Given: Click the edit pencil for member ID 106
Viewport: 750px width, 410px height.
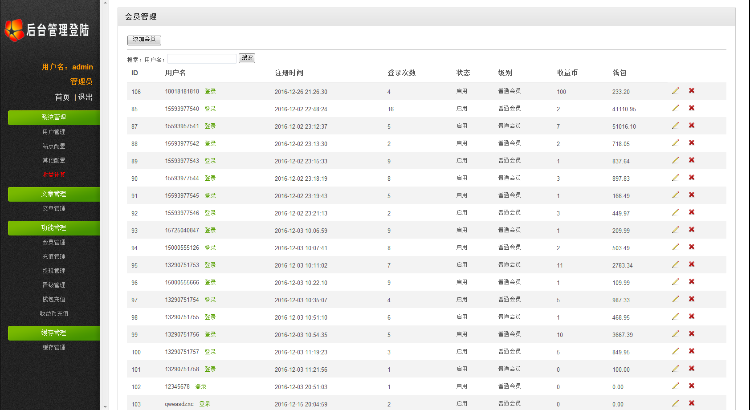Looking at the screenshot, I should tap(676, 91).
